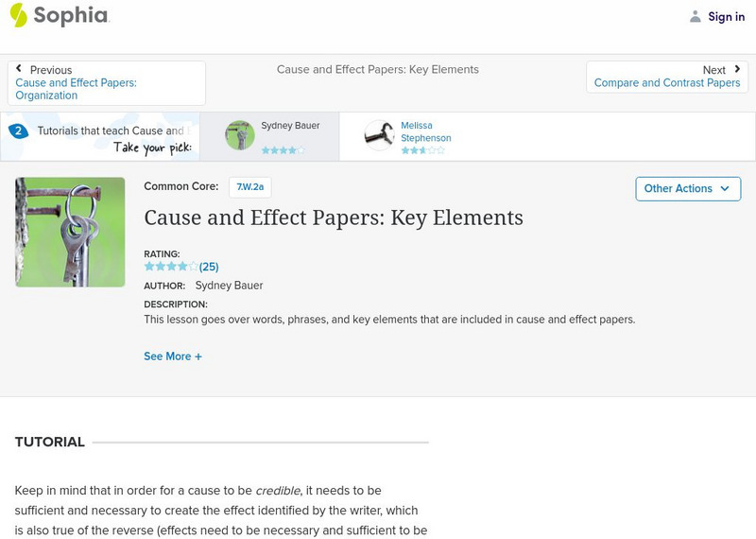The height and width of the screenshot is (539, 756).
Task: Click Sydney Bauer's round avatar picture
Action: (x=240, y=135)
